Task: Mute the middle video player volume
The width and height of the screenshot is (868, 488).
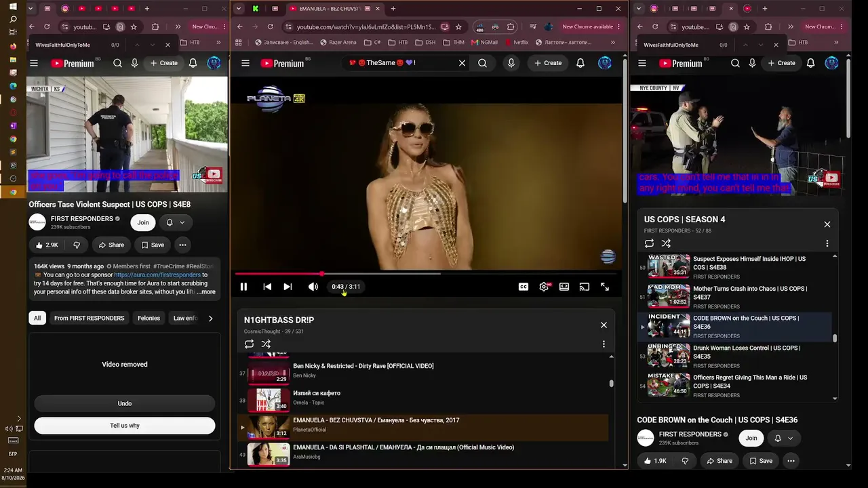Action: [313, 287]
